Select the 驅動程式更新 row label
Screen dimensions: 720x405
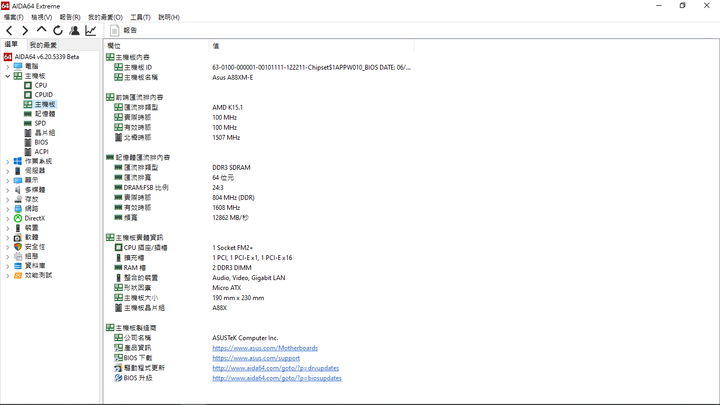point(144,368)
